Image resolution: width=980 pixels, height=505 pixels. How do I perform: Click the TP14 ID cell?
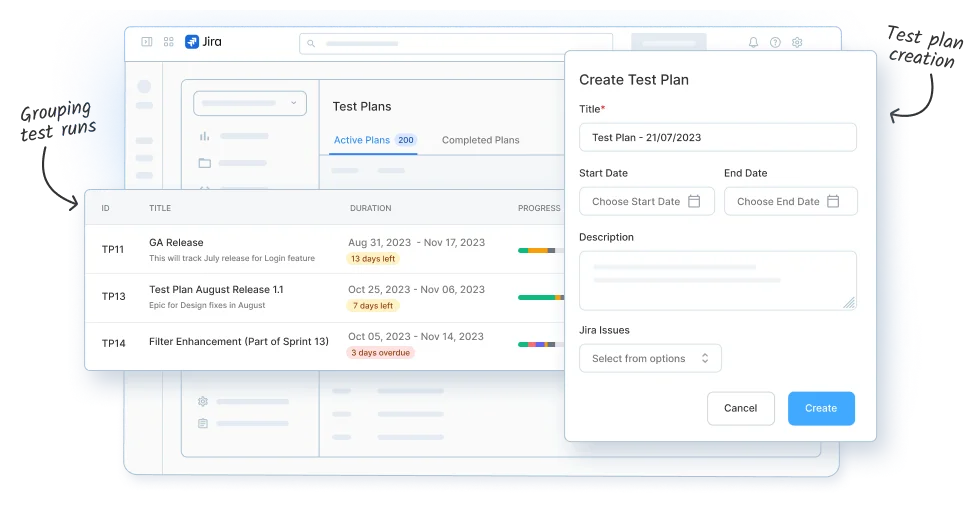click(x=114, y=343)
